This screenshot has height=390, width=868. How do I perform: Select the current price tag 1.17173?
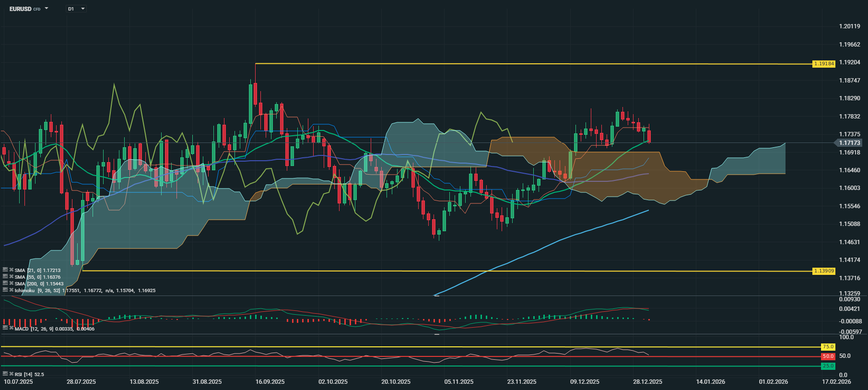849,143
